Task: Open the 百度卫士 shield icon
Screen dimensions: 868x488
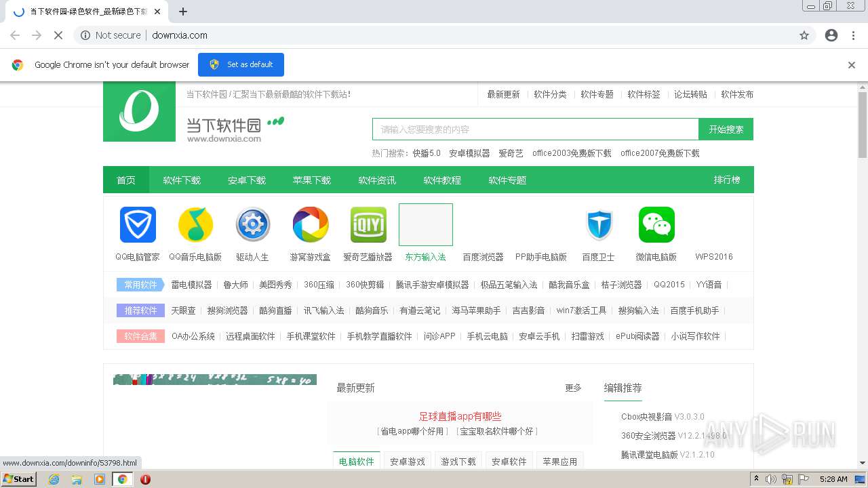Action: pos(599,224)
